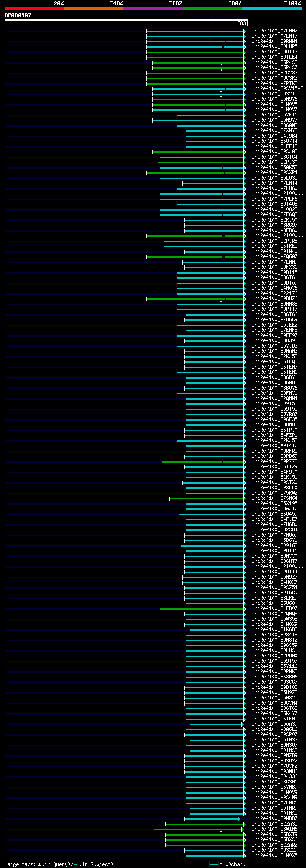
Task: Open hit UniRef100_B0LUR5
Action: click(x=274, y=47)
